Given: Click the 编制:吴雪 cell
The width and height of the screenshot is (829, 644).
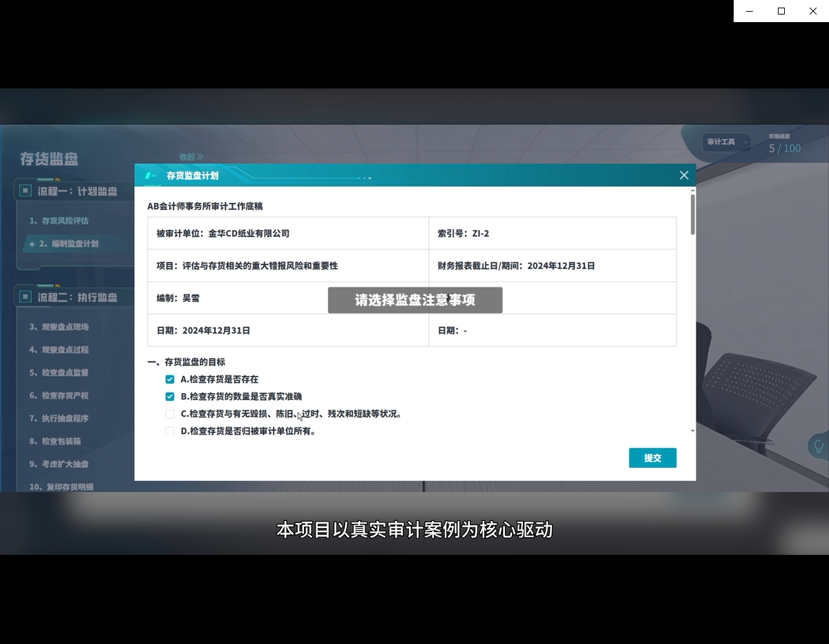Looking at the screenshot, I should (x=288, y=299).
